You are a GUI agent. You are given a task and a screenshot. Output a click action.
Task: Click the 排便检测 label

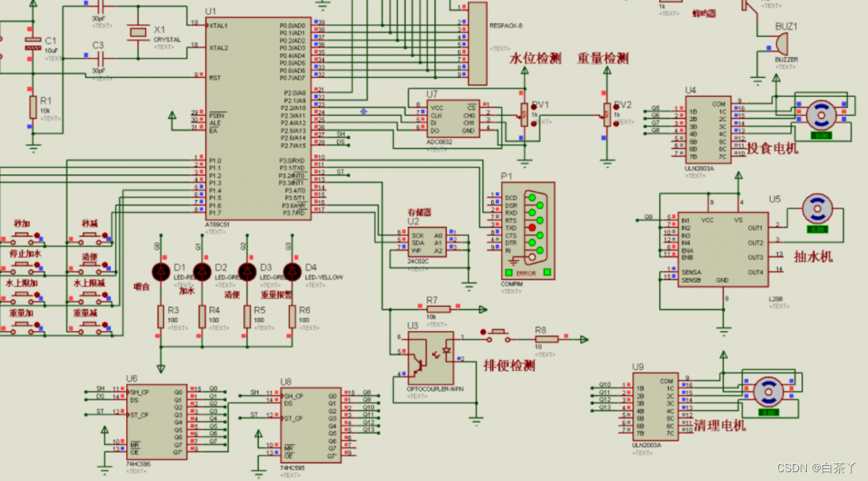tap(510, 365)
